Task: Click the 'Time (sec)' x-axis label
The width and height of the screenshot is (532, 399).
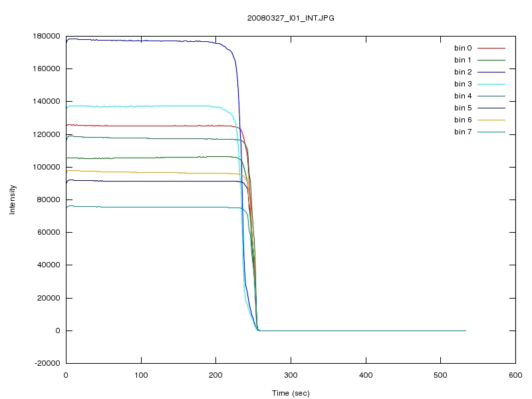Action: [x=291, y=393]
